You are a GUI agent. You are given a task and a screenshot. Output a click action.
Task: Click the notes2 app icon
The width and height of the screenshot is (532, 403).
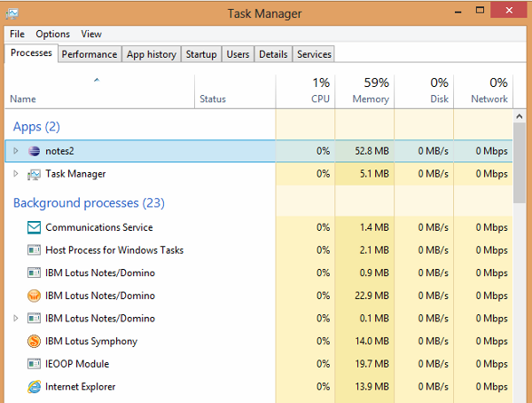coord(34,151)
